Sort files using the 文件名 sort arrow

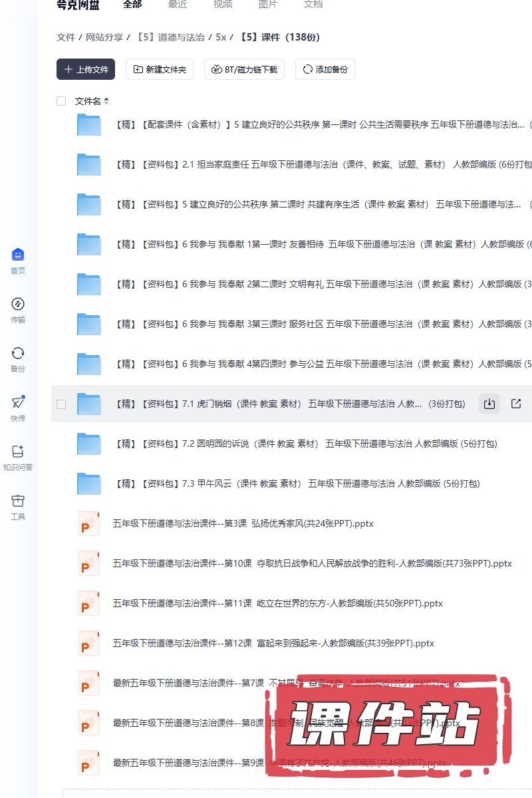click(106, 101)
